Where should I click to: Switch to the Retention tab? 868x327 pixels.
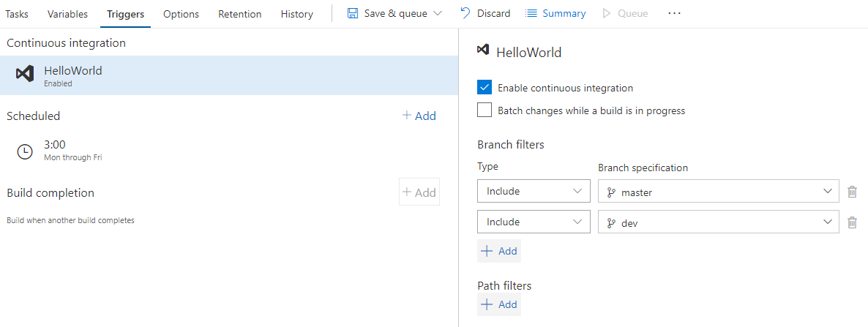point(239,14)
